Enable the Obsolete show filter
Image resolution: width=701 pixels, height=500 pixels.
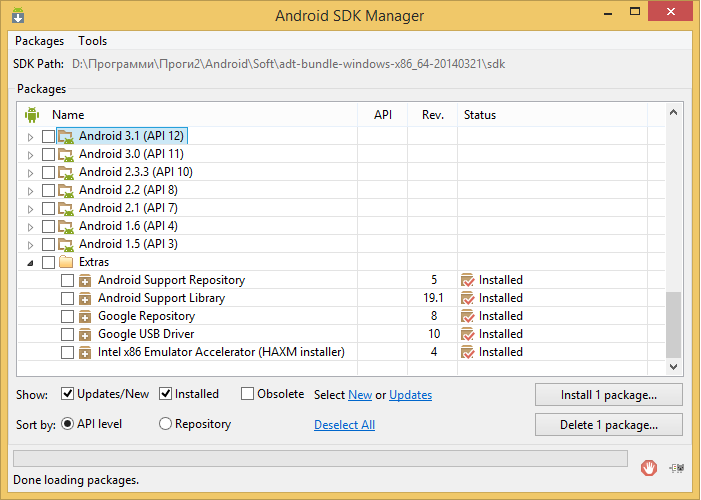click(247, 394)
